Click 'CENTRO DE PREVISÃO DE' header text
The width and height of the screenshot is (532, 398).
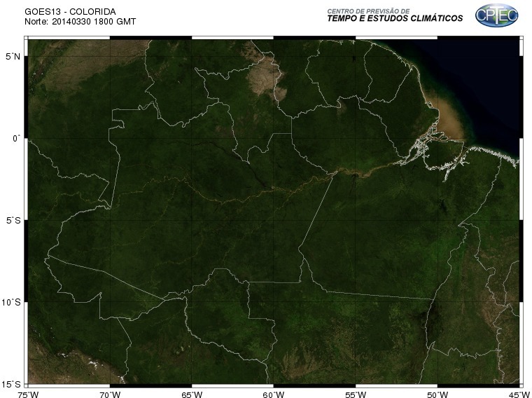point(368,11)
